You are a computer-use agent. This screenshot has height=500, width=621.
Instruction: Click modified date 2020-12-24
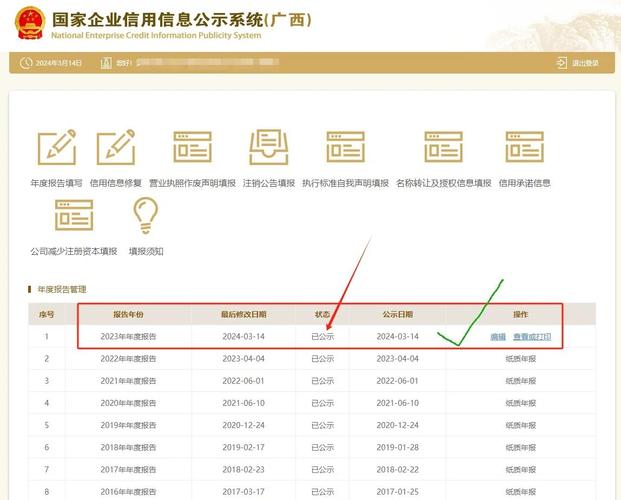(243, 426)
